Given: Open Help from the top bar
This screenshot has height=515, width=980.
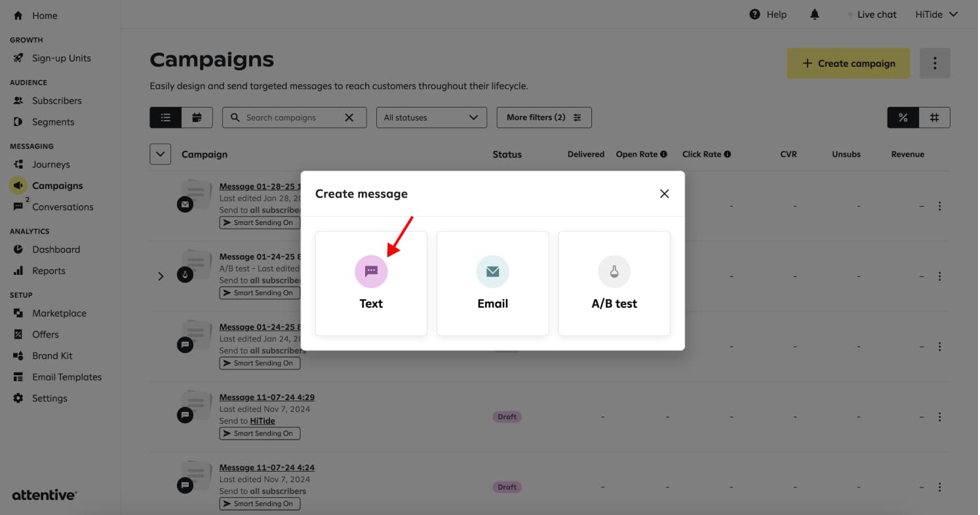Looking at the screenshot, I should (x=768, y=14).
